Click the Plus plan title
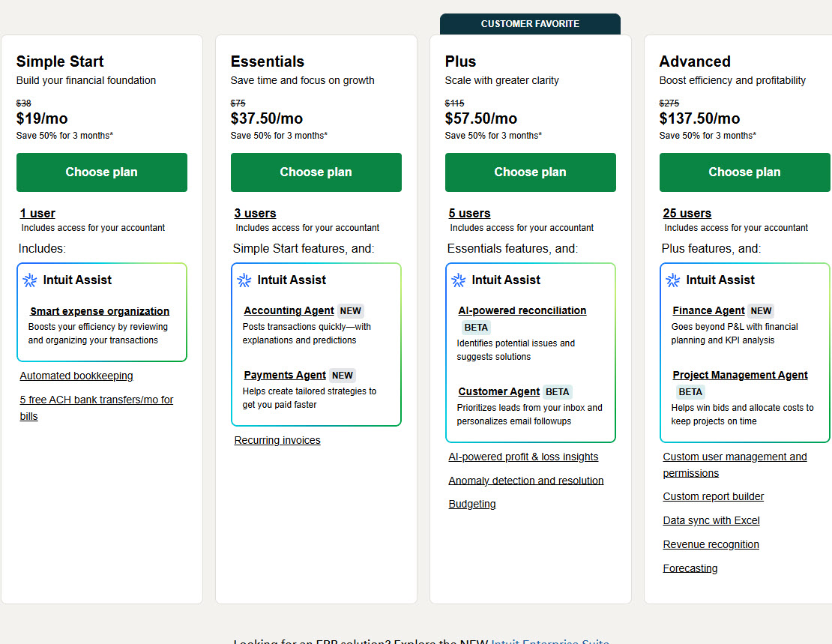The height and width of the screenshot is (644, 832). (x=460, y=61)
